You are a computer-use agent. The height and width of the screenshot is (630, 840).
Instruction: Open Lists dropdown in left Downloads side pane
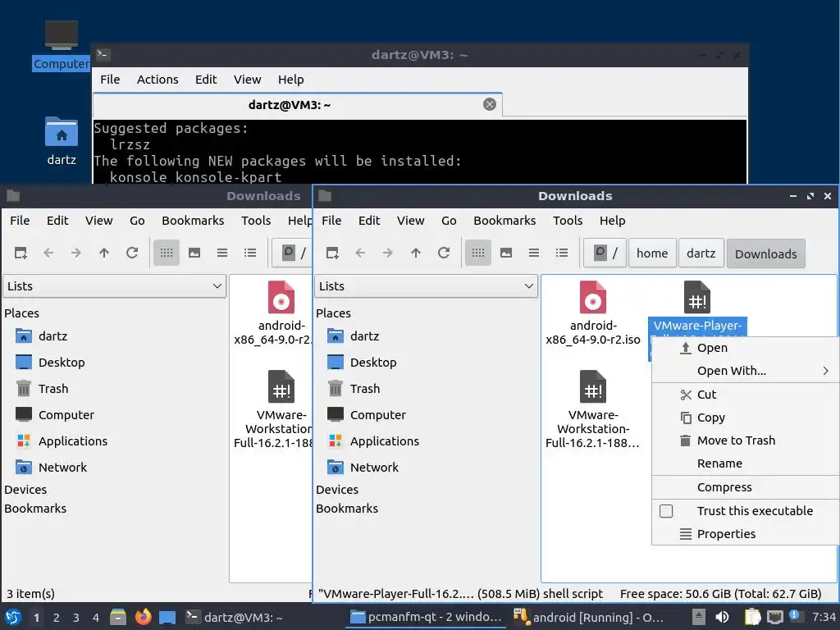tap(115, 286)
